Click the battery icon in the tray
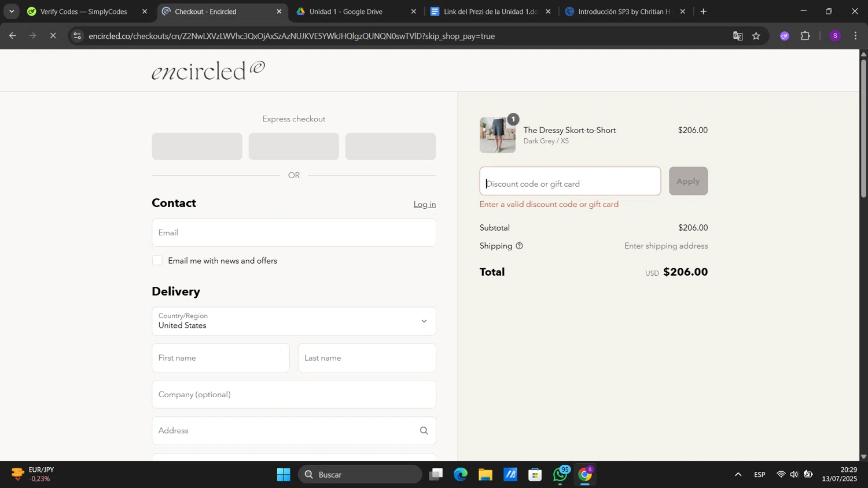This screenshot has width=868, height=488. point(808,475)
